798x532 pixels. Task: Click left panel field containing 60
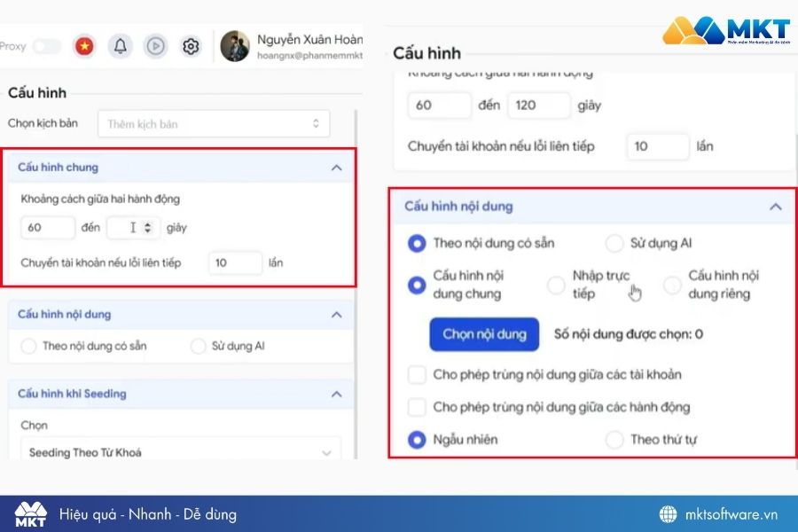[x=48, y=228]
